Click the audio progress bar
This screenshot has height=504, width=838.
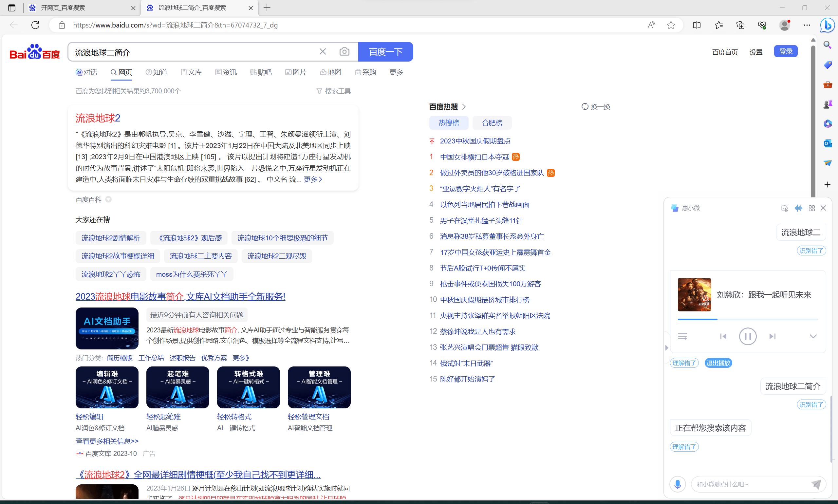click(x=748, y=319)
